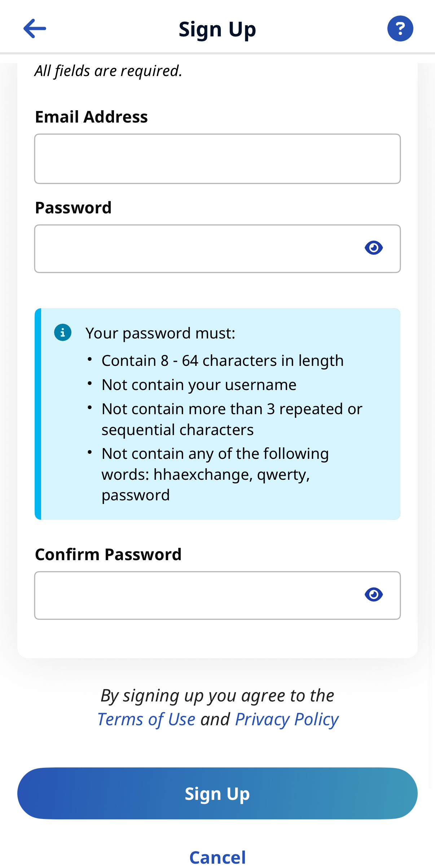Click the Email Address label
This screenshot has height=868, width=435.
[x=91, y=117]
